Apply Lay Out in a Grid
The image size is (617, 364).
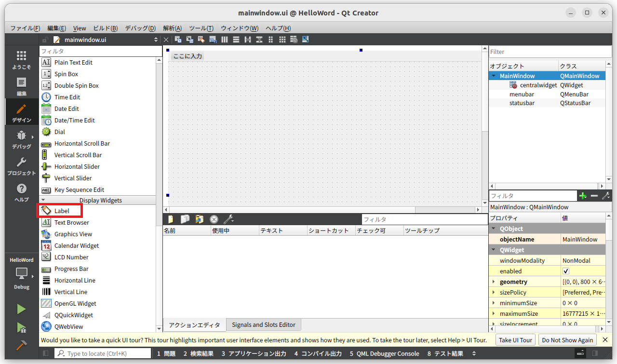[x=282, y=39]
